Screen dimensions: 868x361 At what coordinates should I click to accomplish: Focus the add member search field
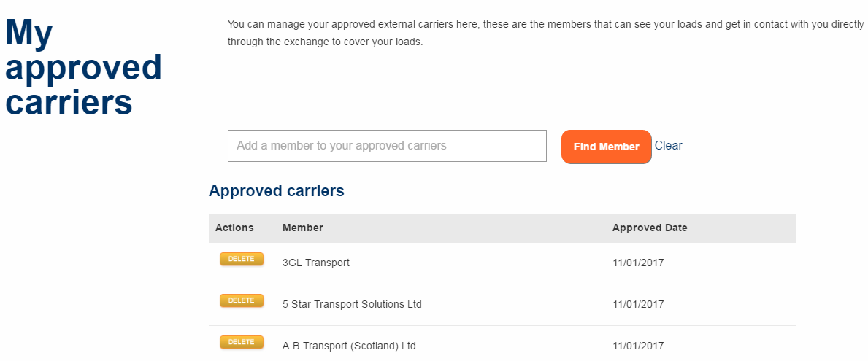click(387, 146)
